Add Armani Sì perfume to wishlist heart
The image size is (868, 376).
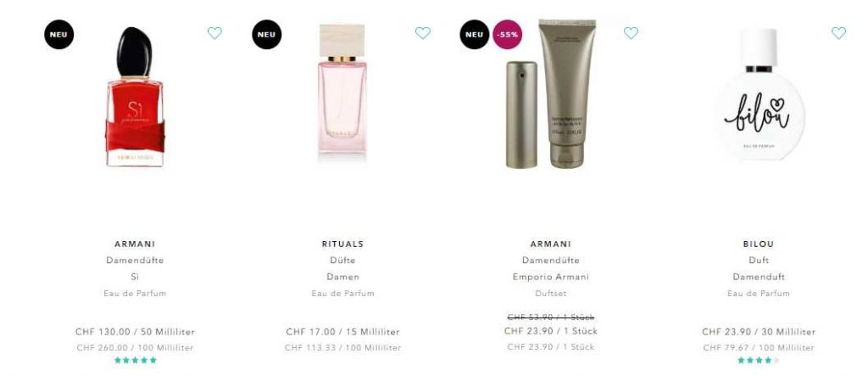(x=214, y=33)
